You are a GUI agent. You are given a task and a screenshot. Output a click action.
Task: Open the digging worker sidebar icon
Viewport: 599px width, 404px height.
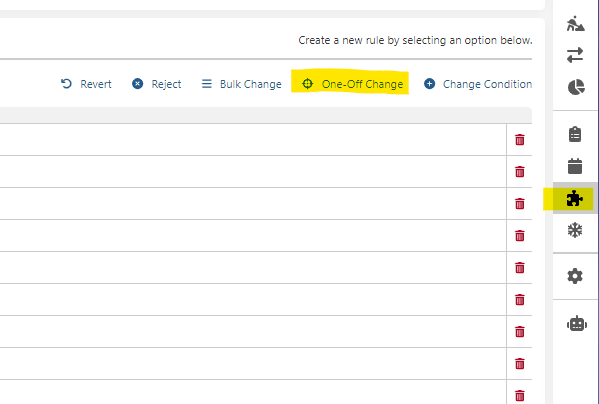pyautogui.click(x=575, y=24)
